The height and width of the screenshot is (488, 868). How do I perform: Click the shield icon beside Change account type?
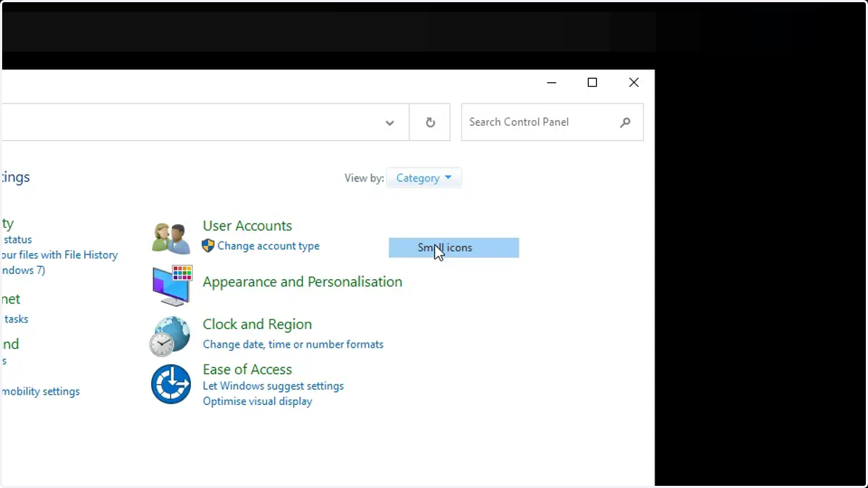click(x=208, y=246)
